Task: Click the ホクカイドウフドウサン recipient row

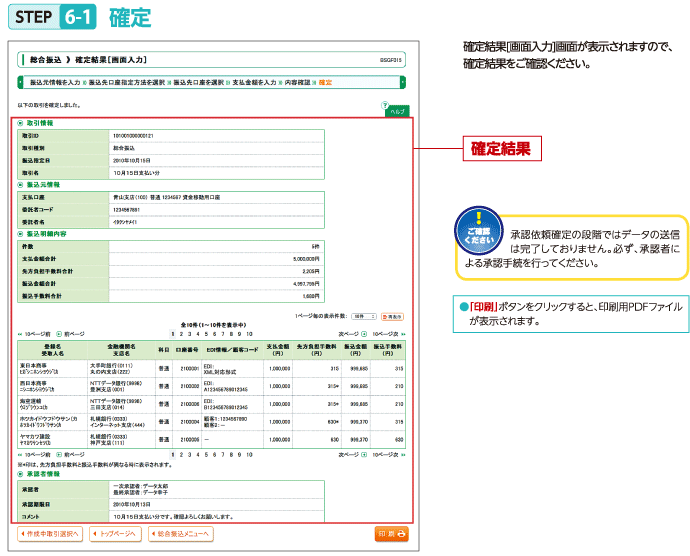Action: (x=211, y=422)
